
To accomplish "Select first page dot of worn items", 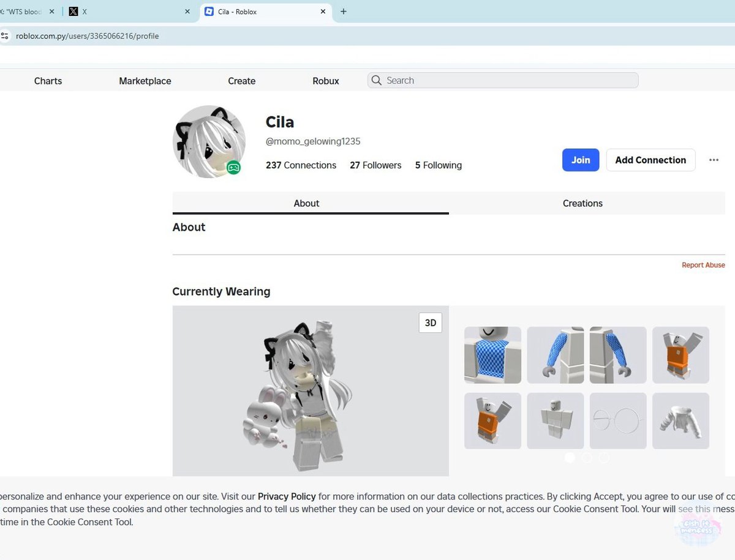I will pyautogui.click(x=570, y=457).
